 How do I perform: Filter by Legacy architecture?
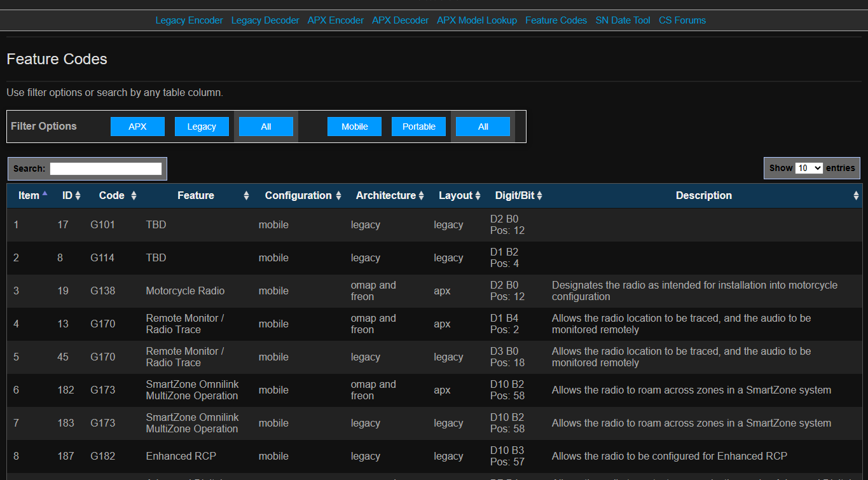pyautogui.click(x=202, y=127)
